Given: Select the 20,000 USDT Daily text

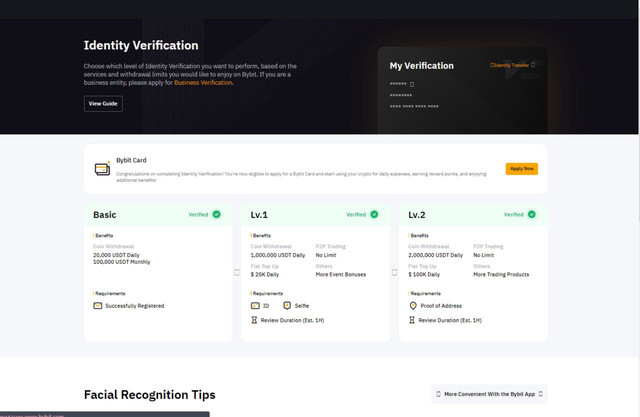Looking at the screenshot, I should coord(116,255).
